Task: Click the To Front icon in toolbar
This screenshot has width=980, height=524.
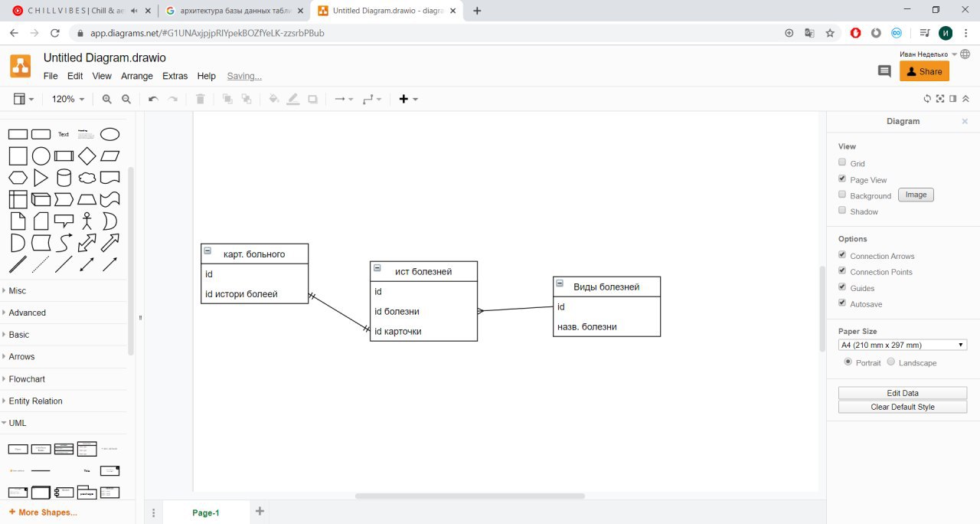Action: [227, 99]
